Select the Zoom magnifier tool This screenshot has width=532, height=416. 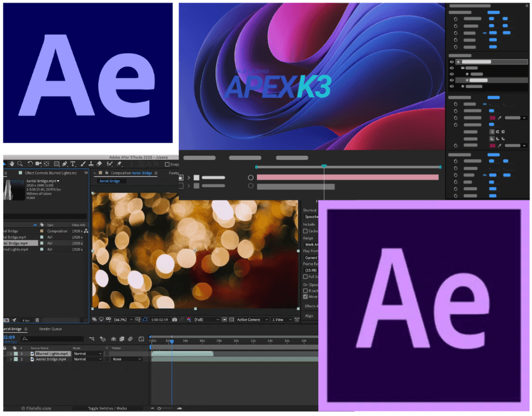(20, 164)
